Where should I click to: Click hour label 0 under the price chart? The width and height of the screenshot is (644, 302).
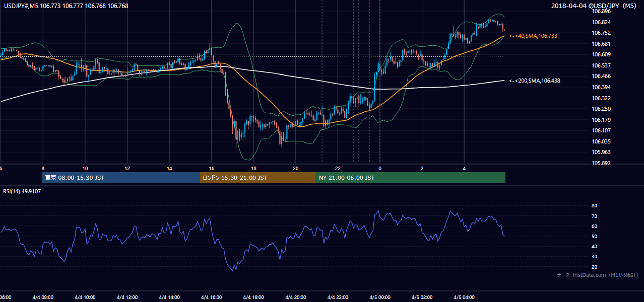point(380,169)
